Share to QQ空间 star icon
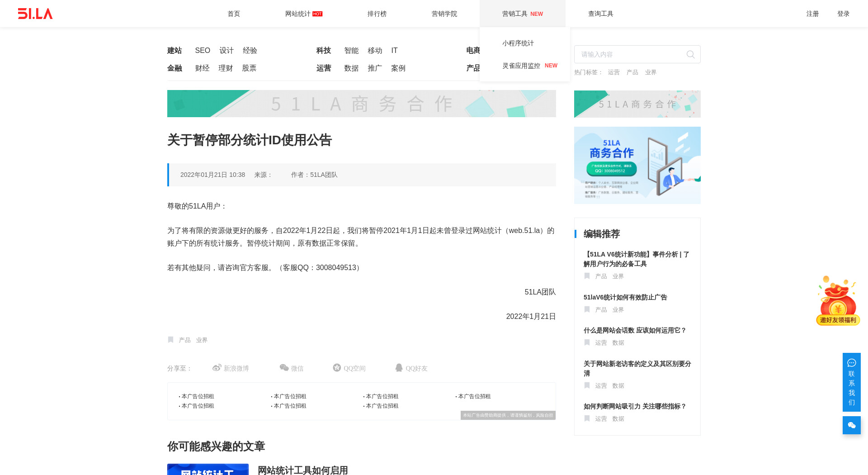This screenshot has height=475, width=868. (337, 368)
